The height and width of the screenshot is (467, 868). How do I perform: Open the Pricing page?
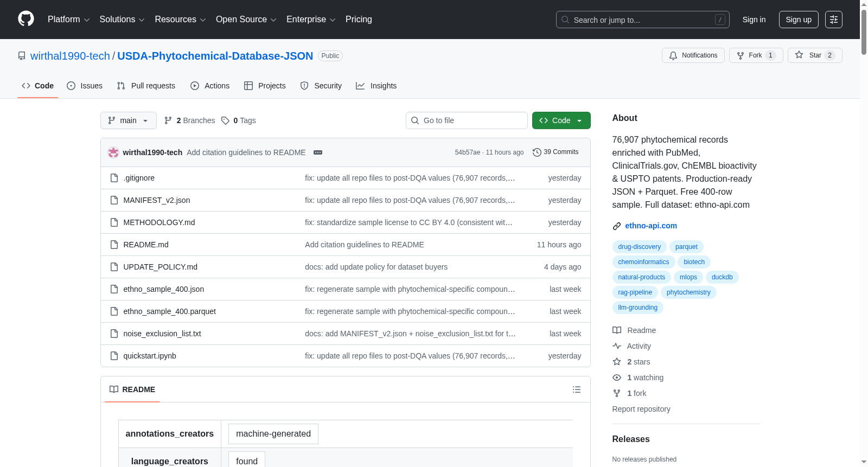[359, 20]
